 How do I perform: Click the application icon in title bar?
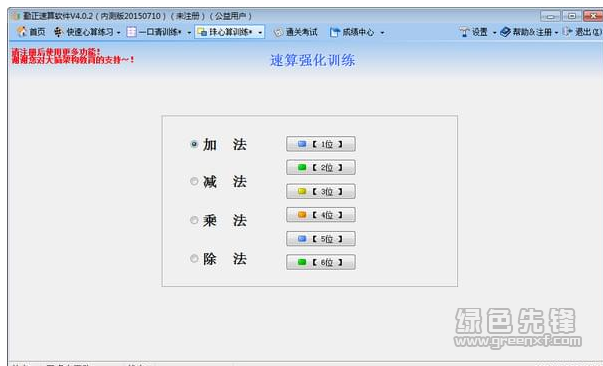(x=16, y=16)
